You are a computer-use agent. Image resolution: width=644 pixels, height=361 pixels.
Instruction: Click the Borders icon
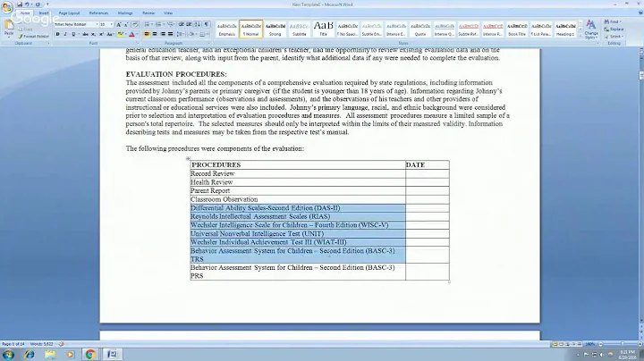203,34
